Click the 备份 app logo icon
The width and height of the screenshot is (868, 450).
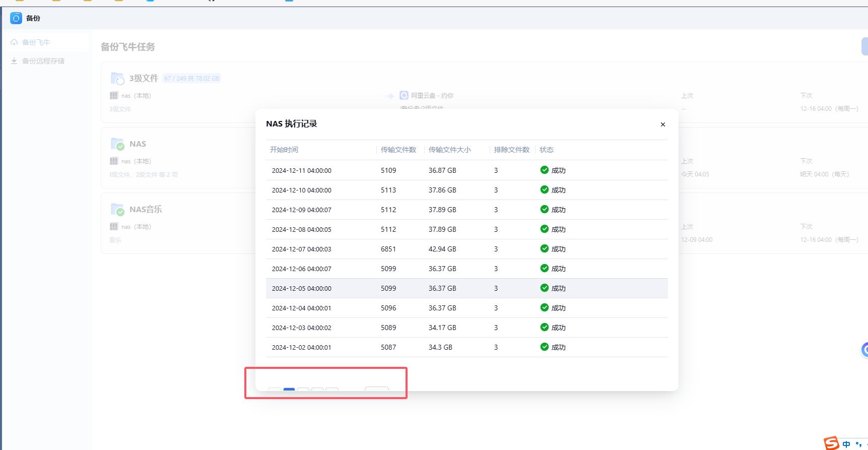click(16, 18)
